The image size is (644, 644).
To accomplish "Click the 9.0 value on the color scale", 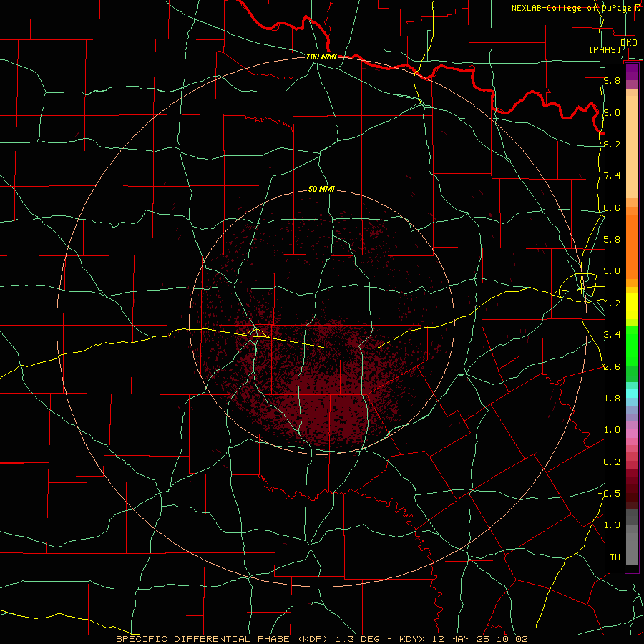I will 612,112.
